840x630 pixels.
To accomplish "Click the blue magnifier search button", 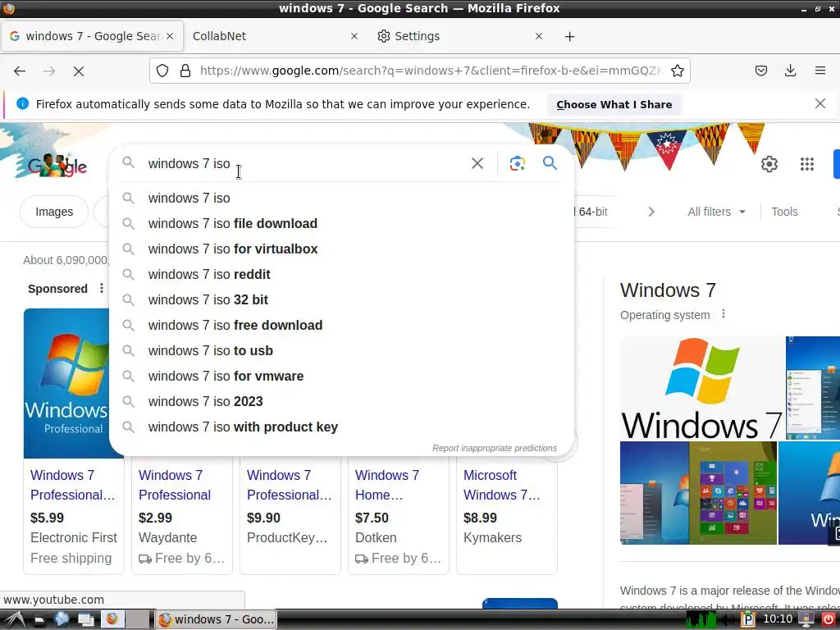I will click(550, 163).
